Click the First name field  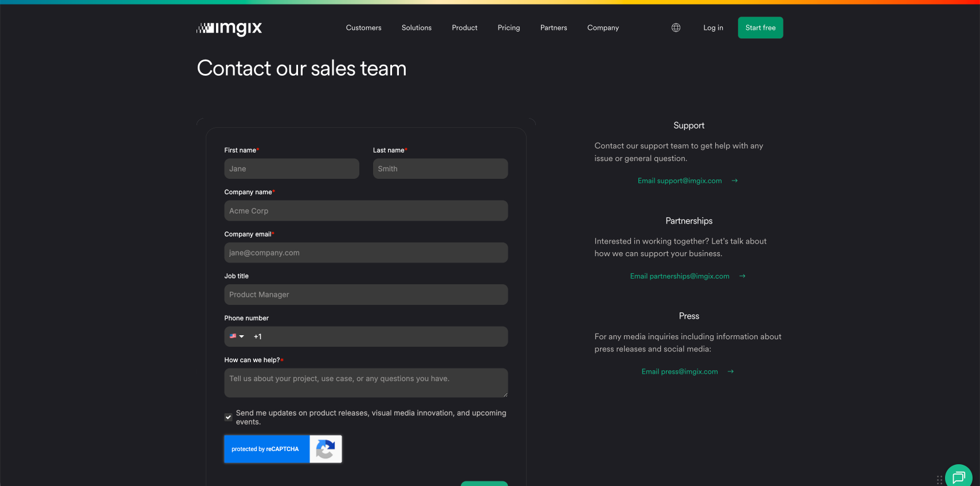(x=292, y=168)
